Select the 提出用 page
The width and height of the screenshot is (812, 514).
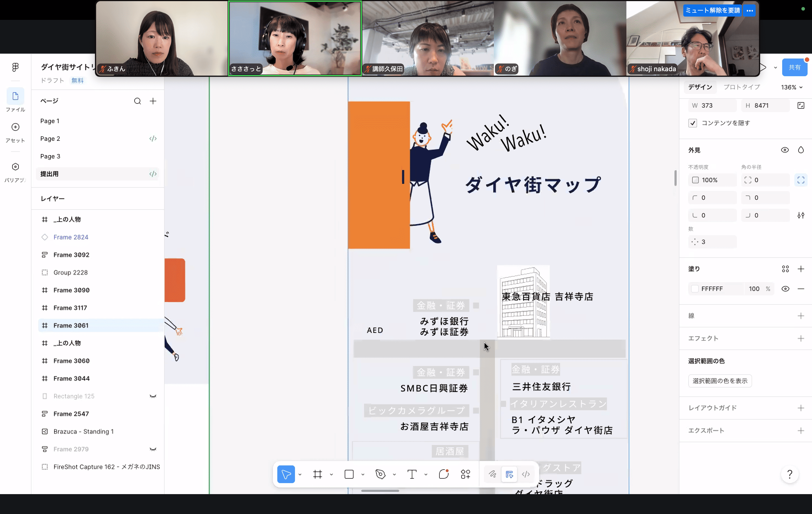(x=98, y=174)
